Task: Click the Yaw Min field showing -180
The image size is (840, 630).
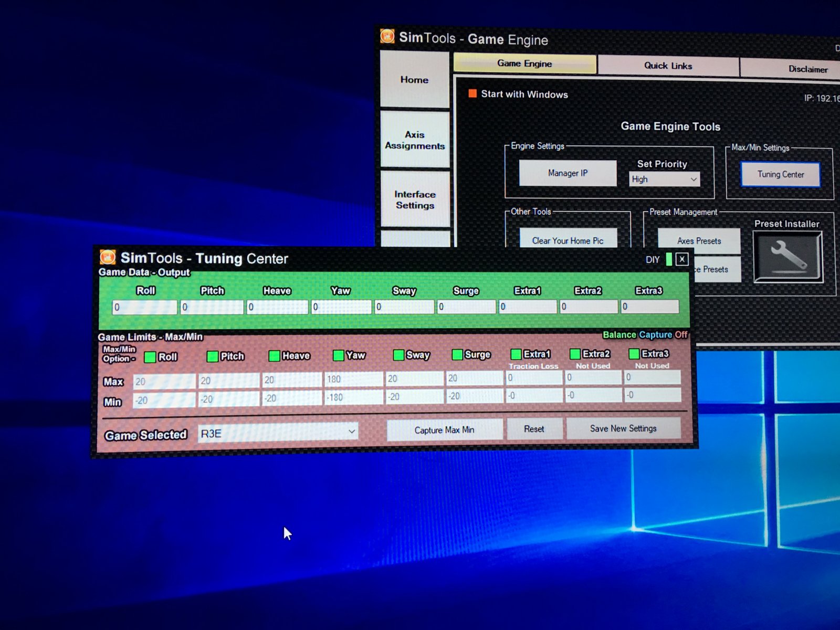Action: (353, 397)
